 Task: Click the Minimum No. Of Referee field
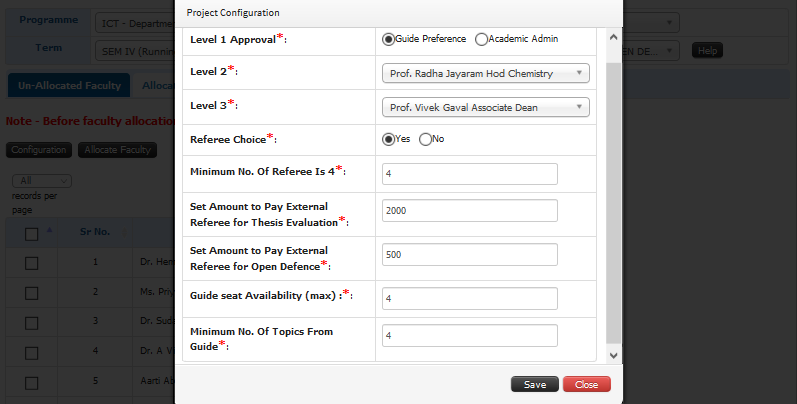click(470, 174)
